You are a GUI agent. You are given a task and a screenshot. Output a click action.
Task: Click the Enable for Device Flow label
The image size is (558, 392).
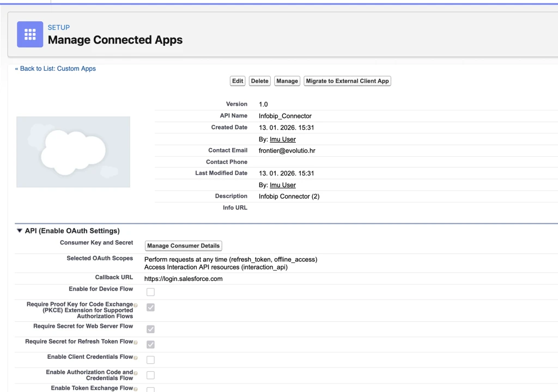coord(101,289)
